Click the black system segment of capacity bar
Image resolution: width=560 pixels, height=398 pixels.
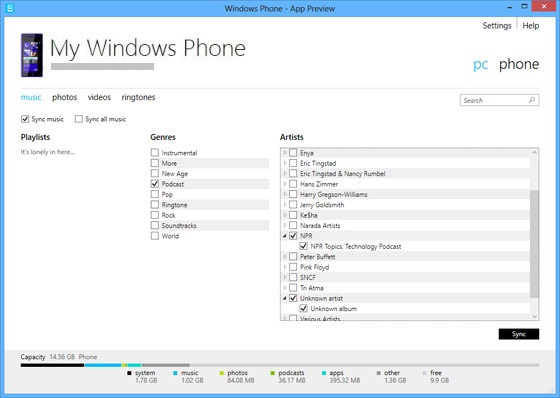(52, 365)
